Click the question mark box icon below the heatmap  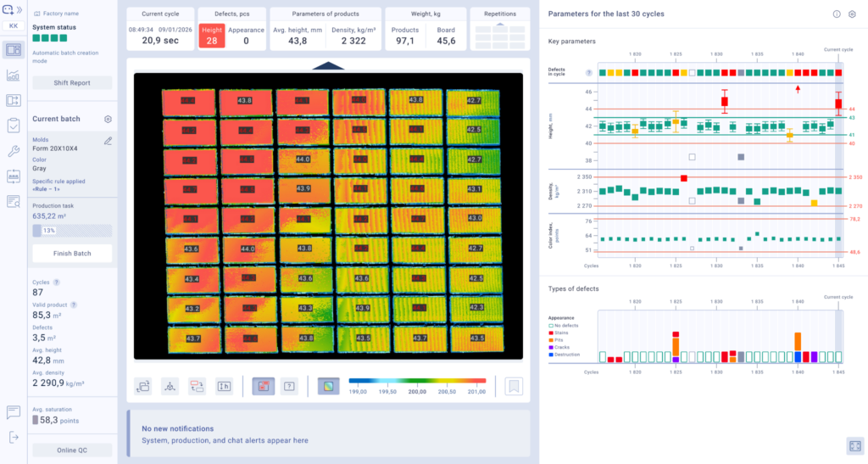(290, 386)
